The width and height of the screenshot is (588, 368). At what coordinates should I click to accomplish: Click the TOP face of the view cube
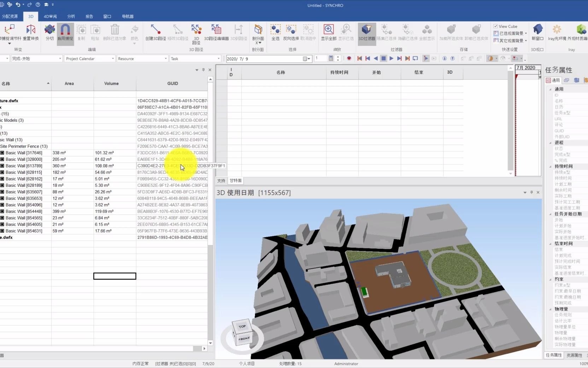click(x=242, y=326)
